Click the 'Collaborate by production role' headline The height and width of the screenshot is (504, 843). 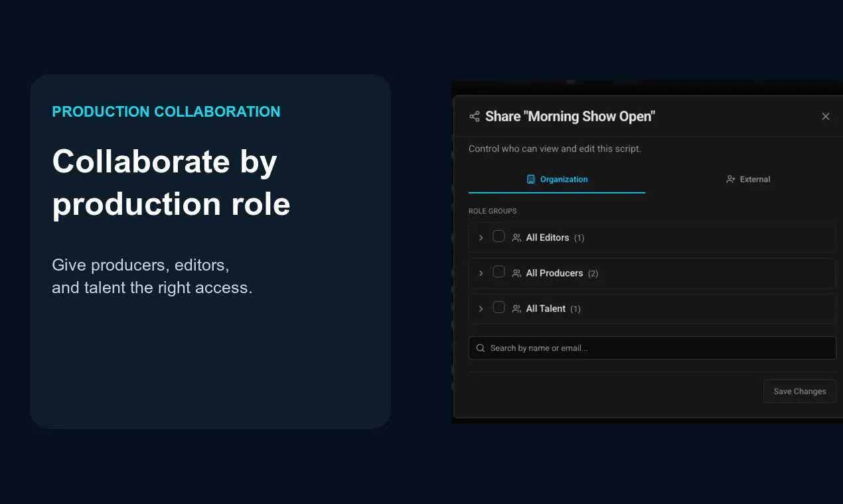click(x=171, y=182)
